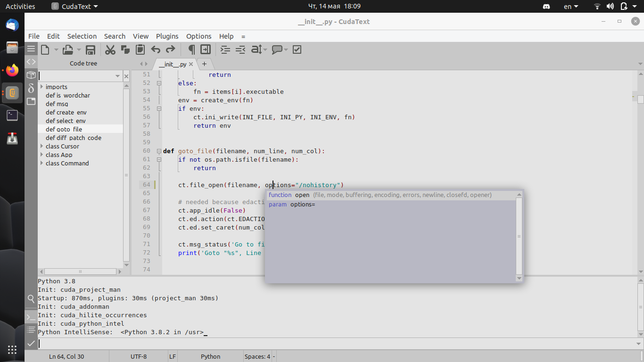The width and height of the screenshot is (644, 362).
Task: Open the Selection menu
Action: (x=82, y=36)
